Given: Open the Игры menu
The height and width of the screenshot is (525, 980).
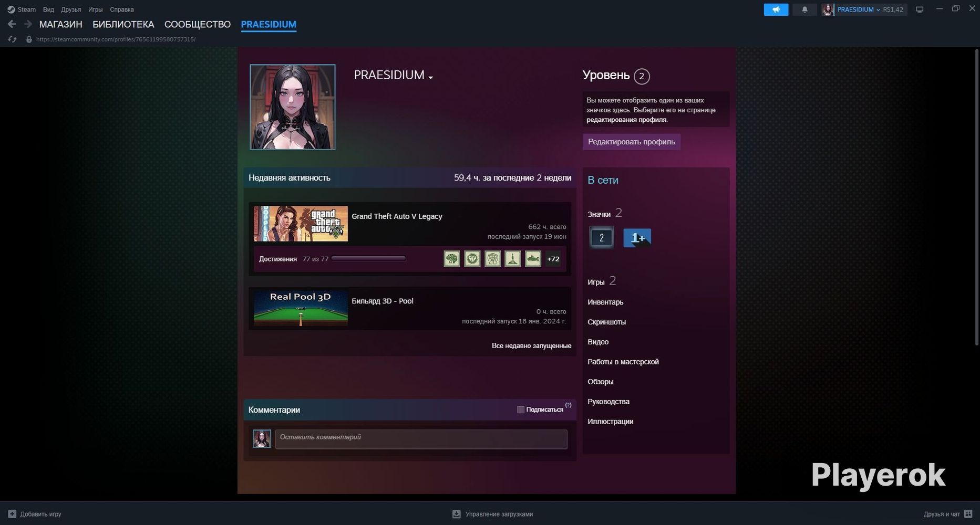Looking at the screenshot, I should (x=95, y=9).
